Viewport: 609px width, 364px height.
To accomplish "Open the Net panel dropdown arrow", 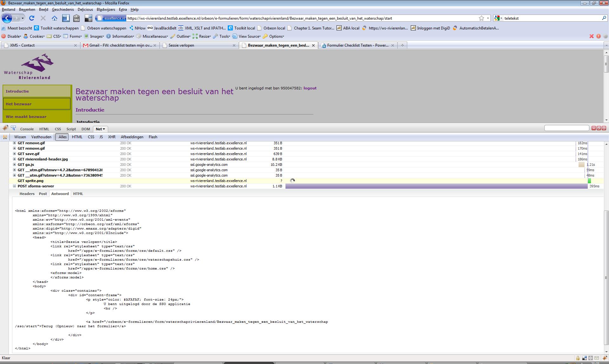I will [104, 129].
